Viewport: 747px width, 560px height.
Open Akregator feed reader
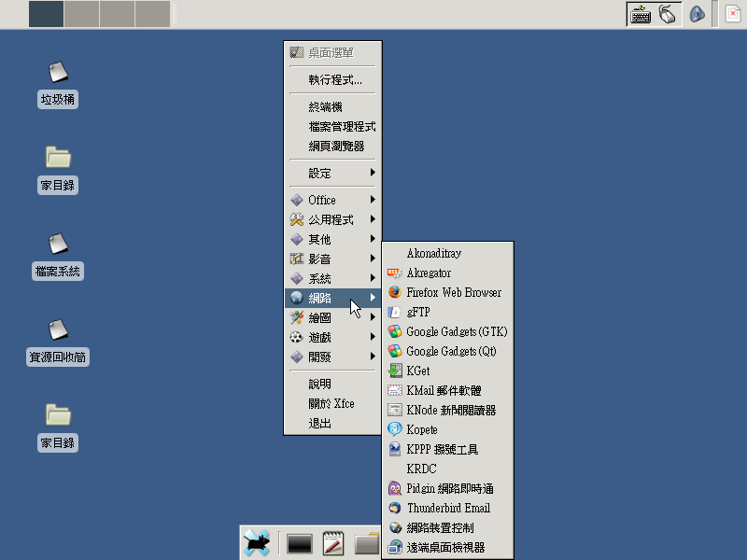(429, 273)
